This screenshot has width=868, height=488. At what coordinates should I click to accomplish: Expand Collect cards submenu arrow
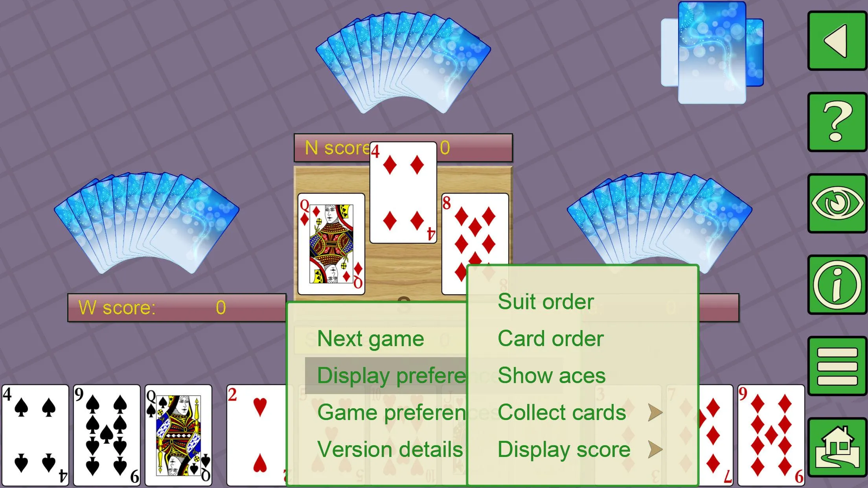[x=655, y=412]
